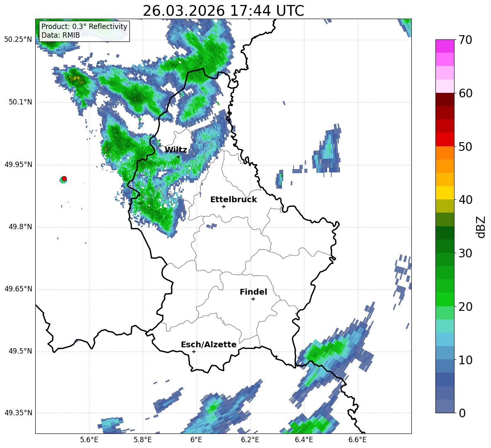Click the 50.1°N latitude label
Screen dimensions: 491x448
point(20,102)
